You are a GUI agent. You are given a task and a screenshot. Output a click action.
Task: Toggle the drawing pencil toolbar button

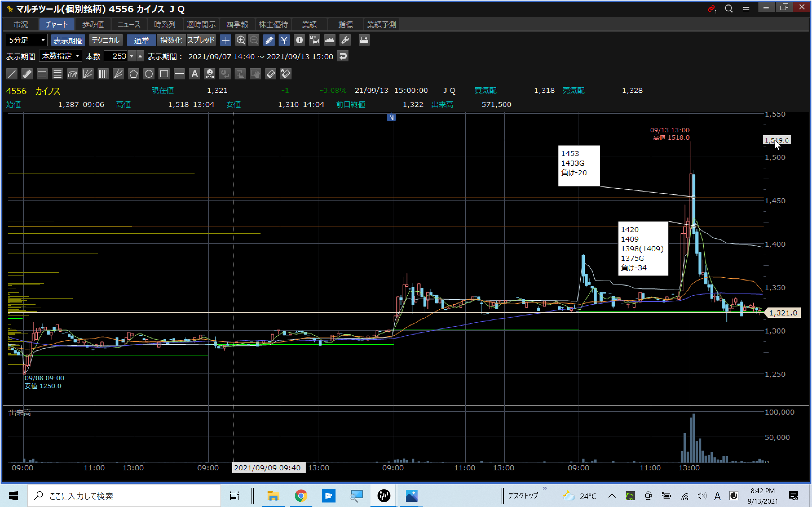tap(269, 40)
